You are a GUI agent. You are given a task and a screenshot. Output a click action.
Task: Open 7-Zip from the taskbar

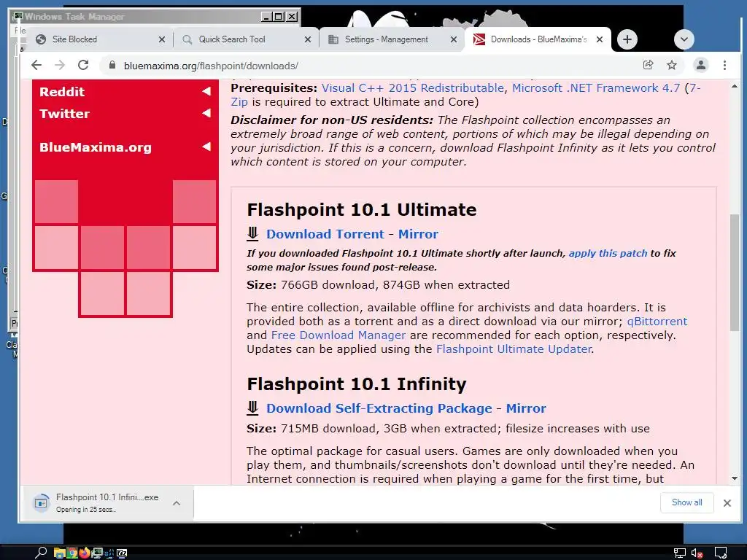pyautogui.click(x=122, y=553)
